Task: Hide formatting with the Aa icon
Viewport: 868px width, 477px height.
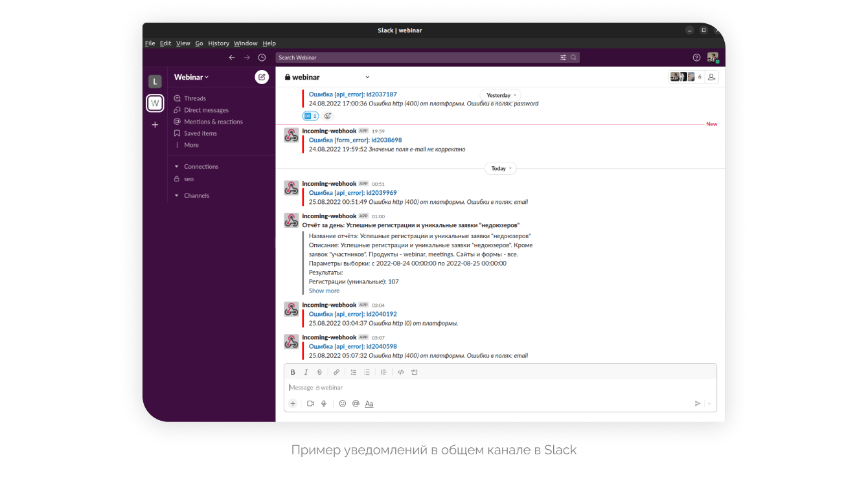Action: pyautogui.click(x=369, y=403)
